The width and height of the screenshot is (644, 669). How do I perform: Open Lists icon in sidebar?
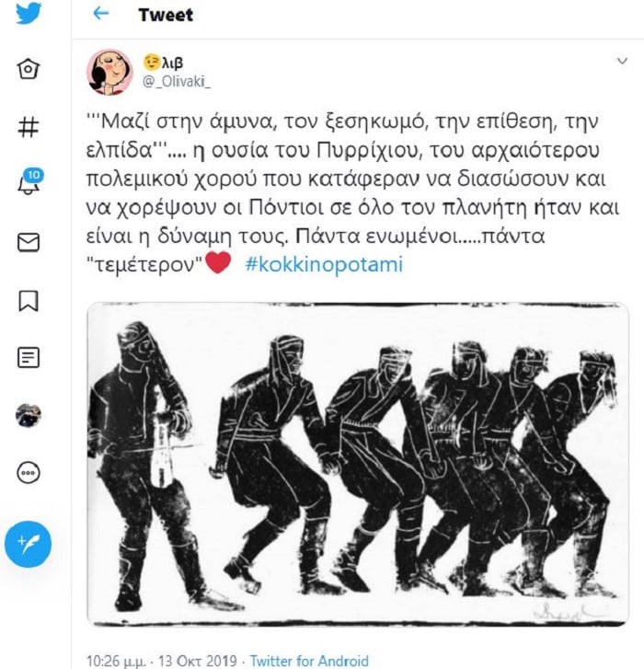click(x=29, y=358)
